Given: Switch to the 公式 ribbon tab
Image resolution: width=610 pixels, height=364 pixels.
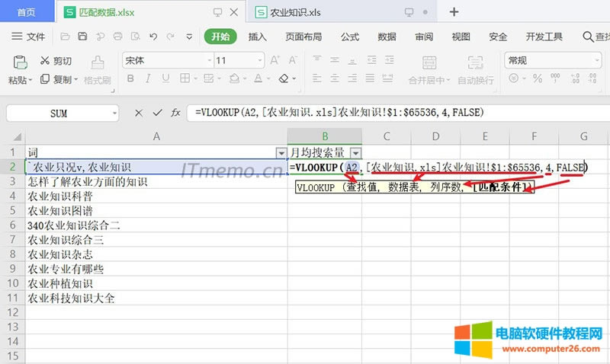Looking at the screenshot, I should point(350,37).
